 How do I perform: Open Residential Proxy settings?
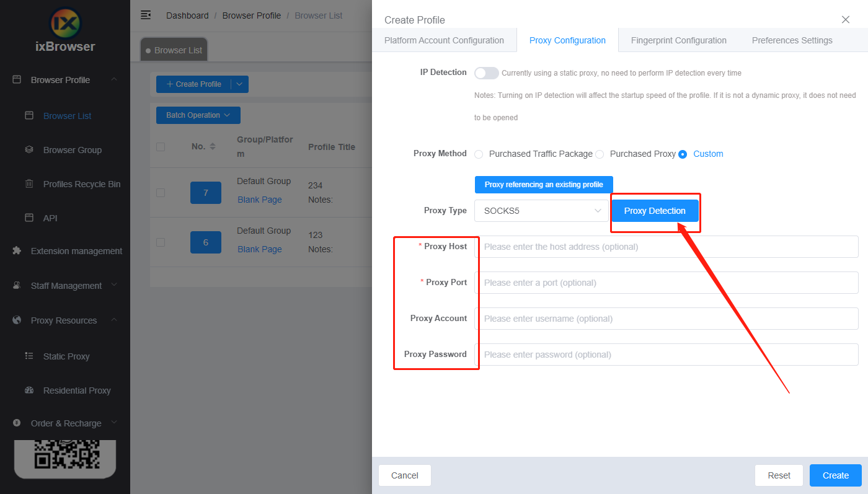pos(77,390)
